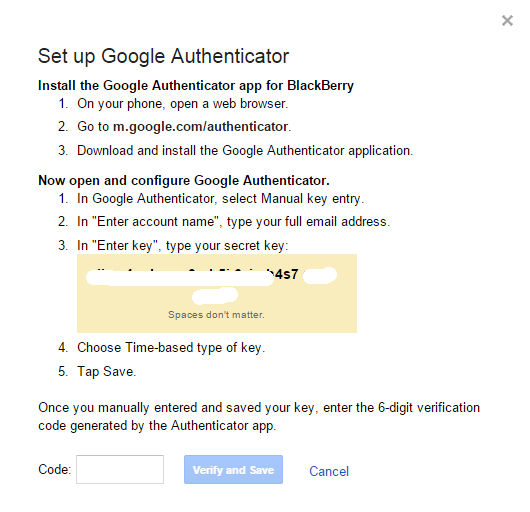This screenshot has height=512, width=530.
Task: Select the bold m.google.com/authenticator address text
Action: click(200, 127)
